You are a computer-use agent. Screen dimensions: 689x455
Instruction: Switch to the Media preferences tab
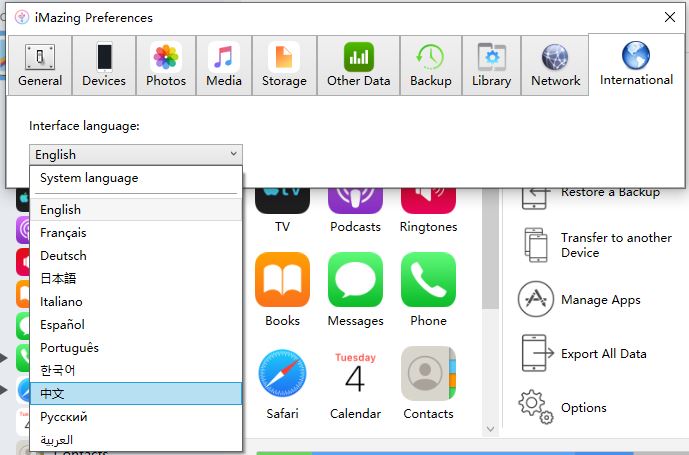(x=224, y=65)
